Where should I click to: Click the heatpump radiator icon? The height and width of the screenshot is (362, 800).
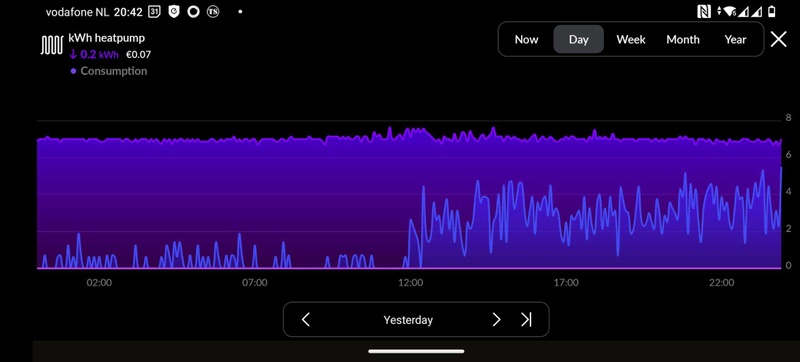coord(52,45)
